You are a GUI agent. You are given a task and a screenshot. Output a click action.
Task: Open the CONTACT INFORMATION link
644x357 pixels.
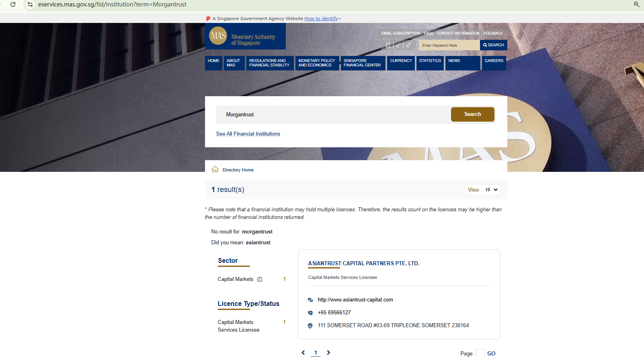click(x=458, y=33)
